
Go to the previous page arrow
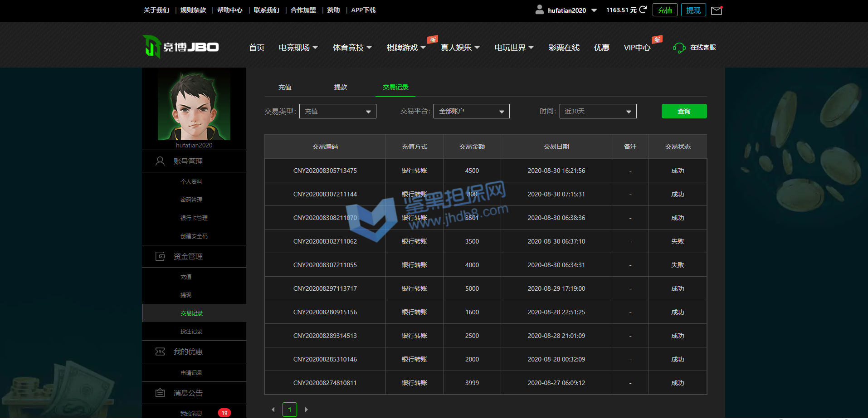point(273,410)
